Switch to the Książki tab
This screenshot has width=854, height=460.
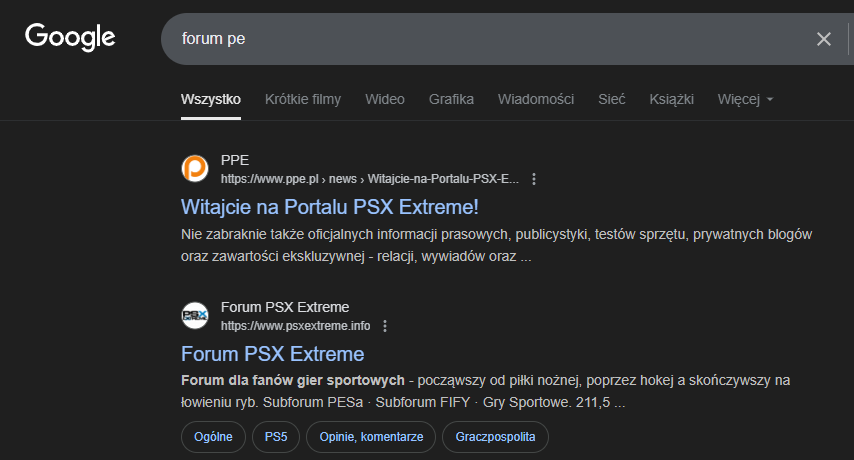[671, 99]
